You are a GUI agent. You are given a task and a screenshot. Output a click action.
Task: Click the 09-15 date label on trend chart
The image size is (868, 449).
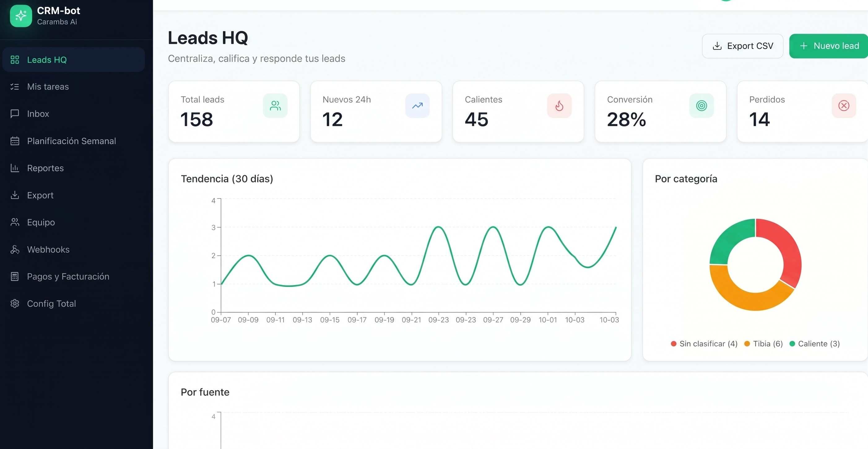point(330,320)
